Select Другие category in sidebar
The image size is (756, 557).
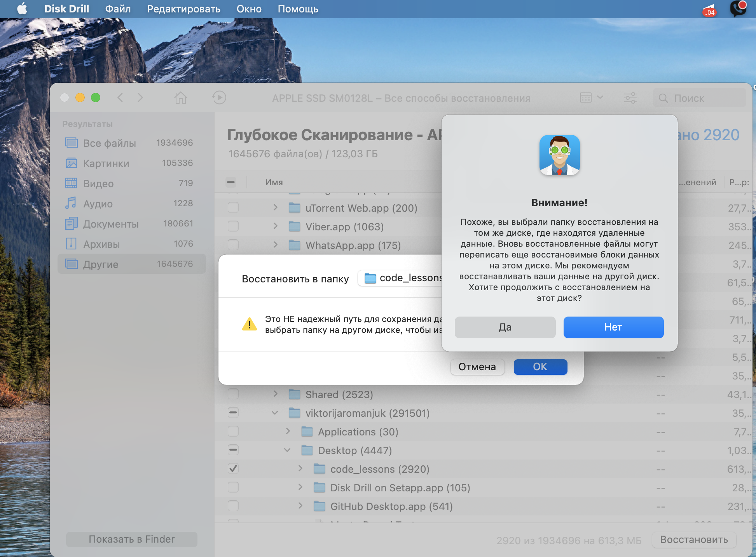click(x=131, y=264)
